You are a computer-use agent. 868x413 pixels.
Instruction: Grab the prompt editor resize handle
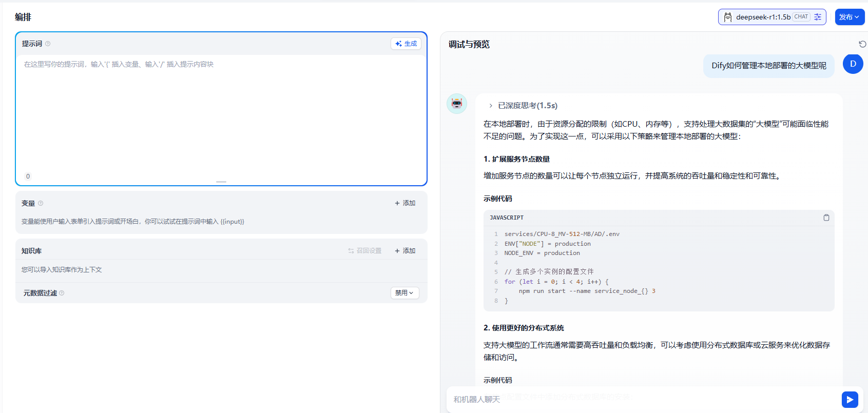[221, 182]
